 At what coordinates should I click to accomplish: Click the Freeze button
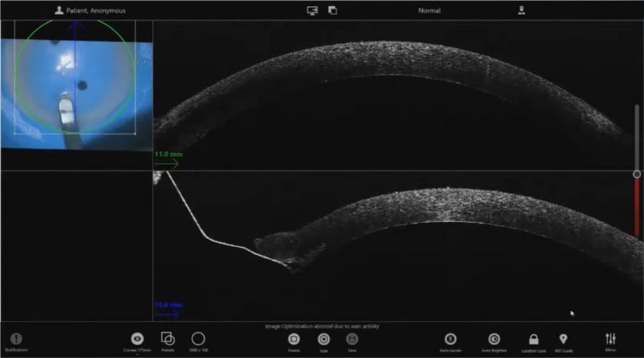click(293, 339)
